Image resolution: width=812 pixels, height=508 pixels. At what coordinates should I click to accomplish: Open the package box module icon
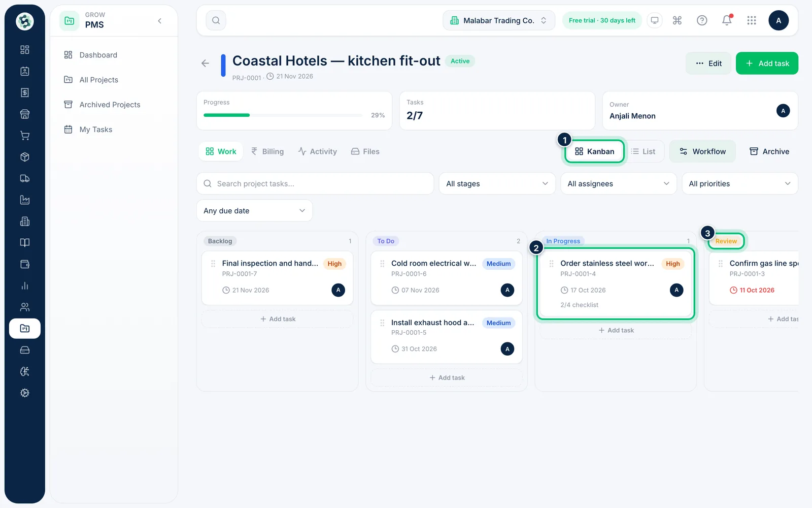[x=24, y=157]
